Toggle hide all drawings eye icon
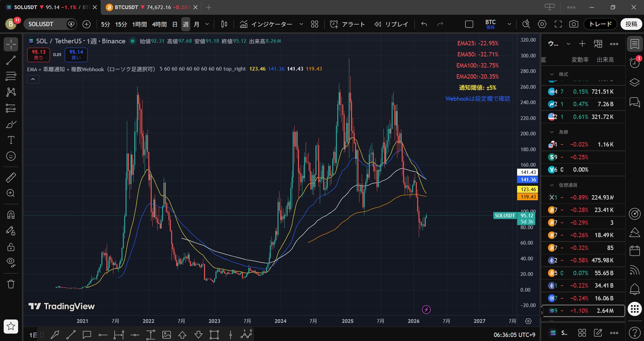Image resolution: width=644 pixels, height=341 pixels. (x=11, y=262)
